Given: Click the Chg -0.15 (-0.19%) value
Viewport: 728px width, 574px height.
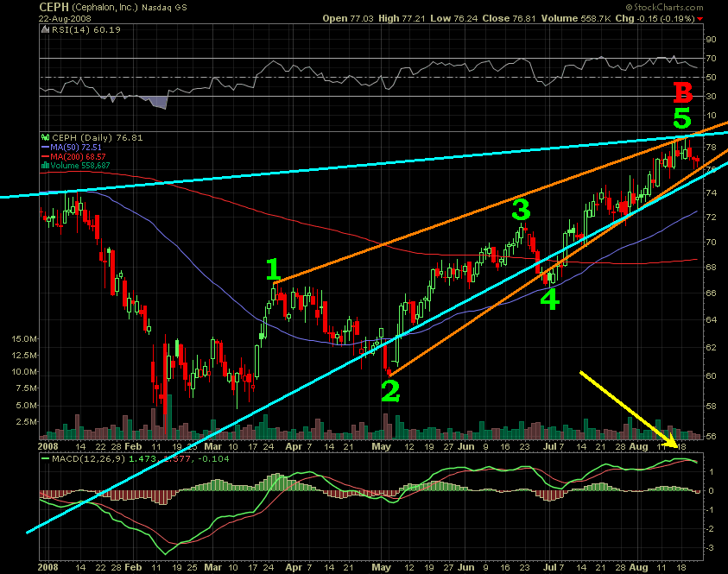Looking at the screenshot, I should [x=655, y=19].
